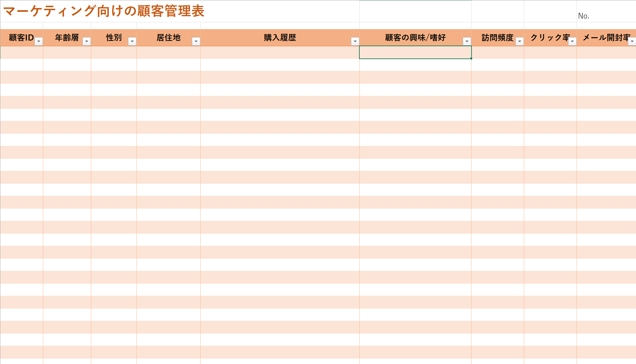Select the 購入履歴 header cell text
Image resolution: width=636 pixels, height=364 pixels.
coord(280,37)
